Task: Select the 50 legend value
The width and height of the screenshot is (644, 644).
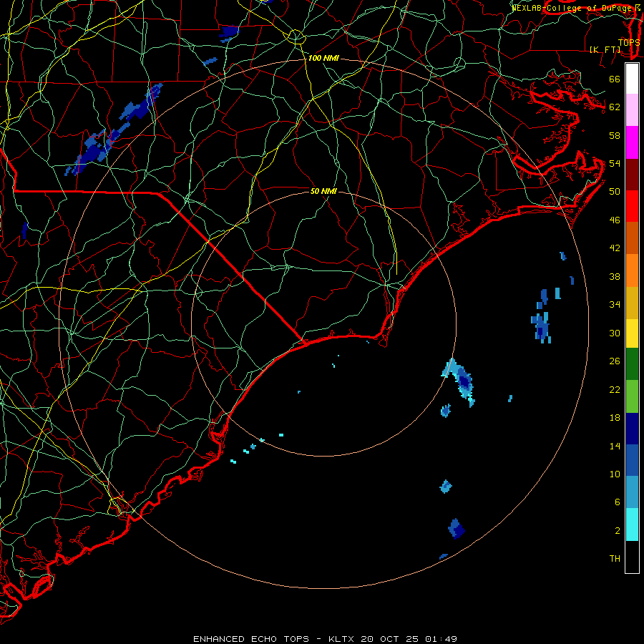Action: tap(615, 191)
